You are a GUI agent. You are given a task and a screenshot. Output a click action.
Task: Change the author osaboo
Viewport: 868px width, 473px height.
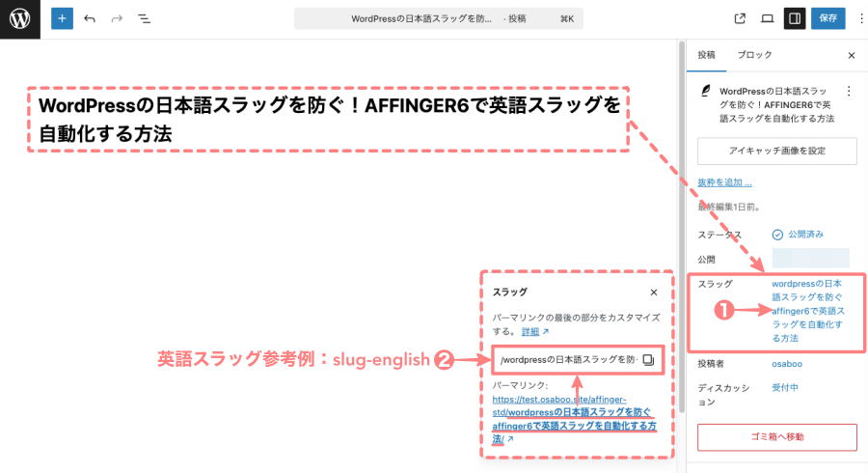(x=787, y=364)
